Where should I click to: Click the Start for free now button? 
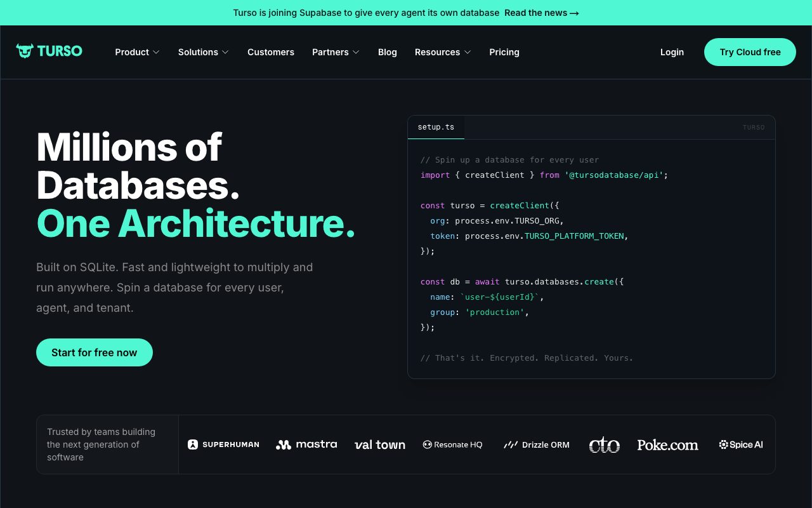coord(95,352)
